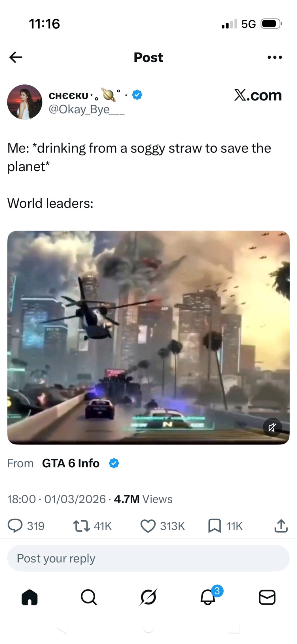View the 4.7M Views count
Screen dimensions: 297x644
click(x=143, y=499)
